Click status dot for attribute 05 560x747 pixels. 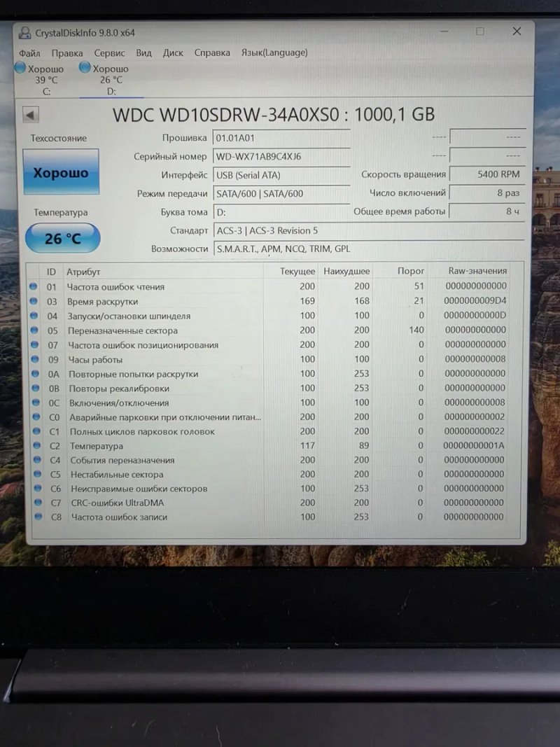(34, 330)
